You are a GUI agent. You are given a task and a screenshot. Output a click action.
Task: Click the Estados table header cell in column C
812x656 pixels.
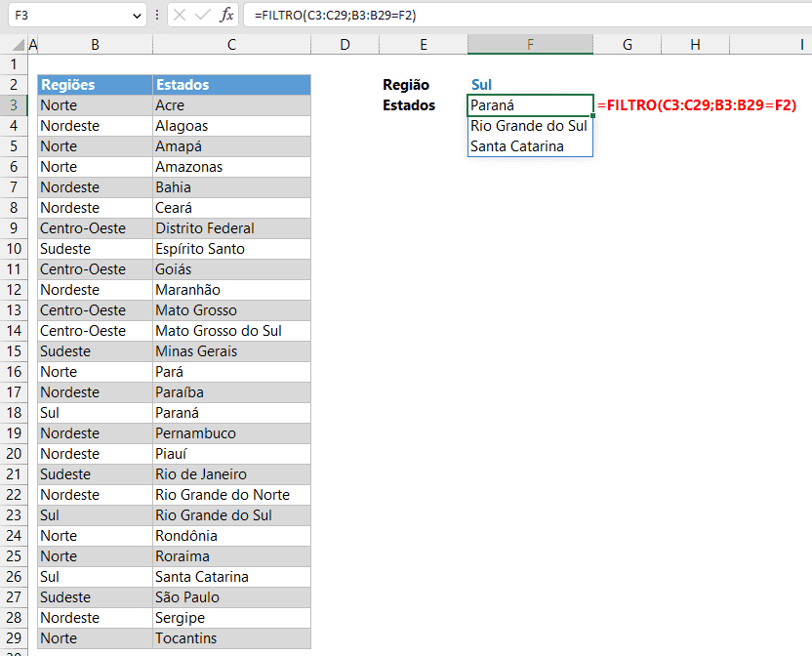tap(231, 85)
